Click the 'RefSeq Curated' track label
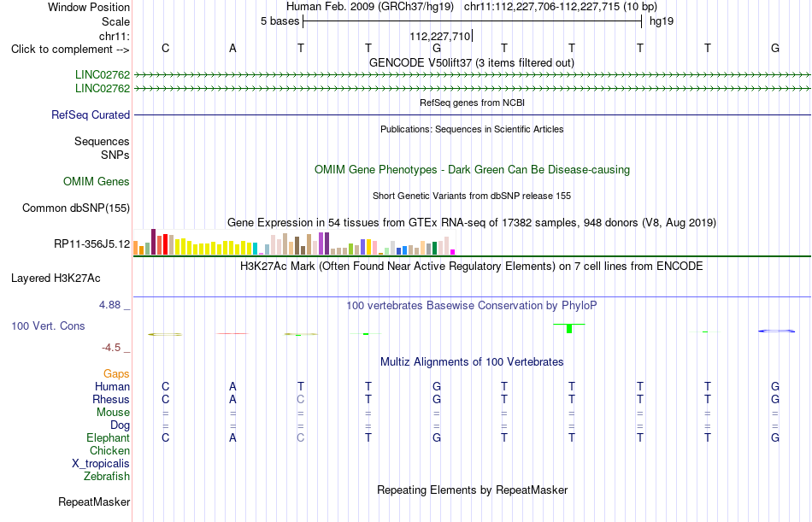812x522 pixels. tap(91, 115)
